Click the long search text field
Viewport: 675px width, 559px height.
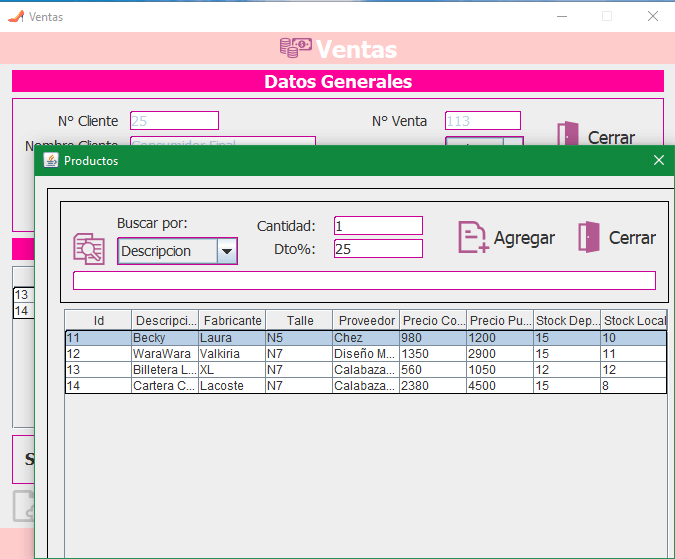point(364,280)
